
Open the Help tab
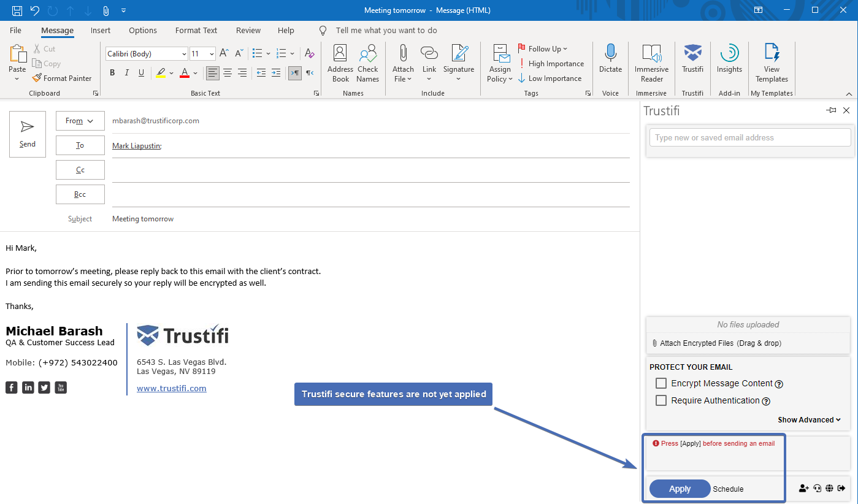click(x=286, y=30)
